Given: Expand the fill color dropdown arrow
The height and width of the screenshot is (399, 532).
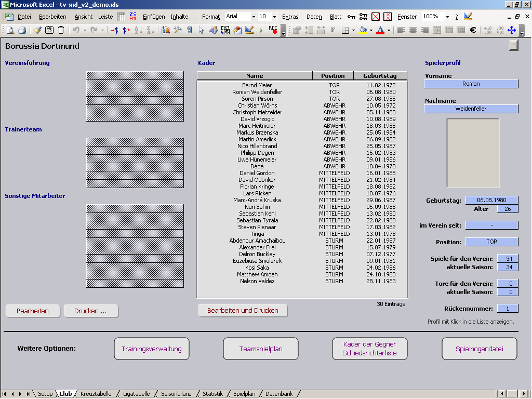Looking at the screenshot, I should (371, 30).
